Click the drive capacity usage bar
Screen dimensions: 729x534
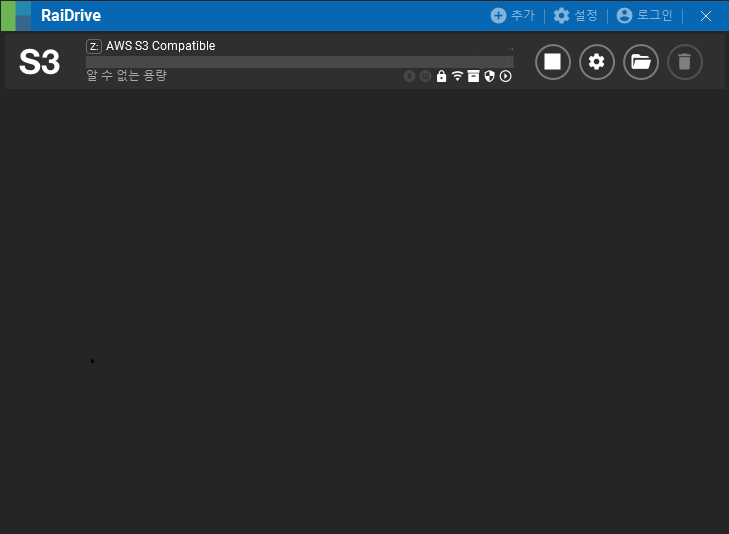[300, 62]
